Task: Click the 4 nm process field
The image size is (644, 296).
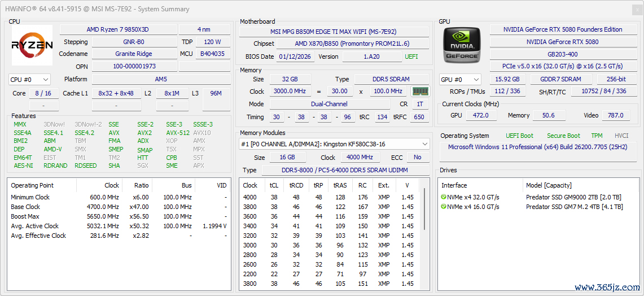Action: [204, 29]
